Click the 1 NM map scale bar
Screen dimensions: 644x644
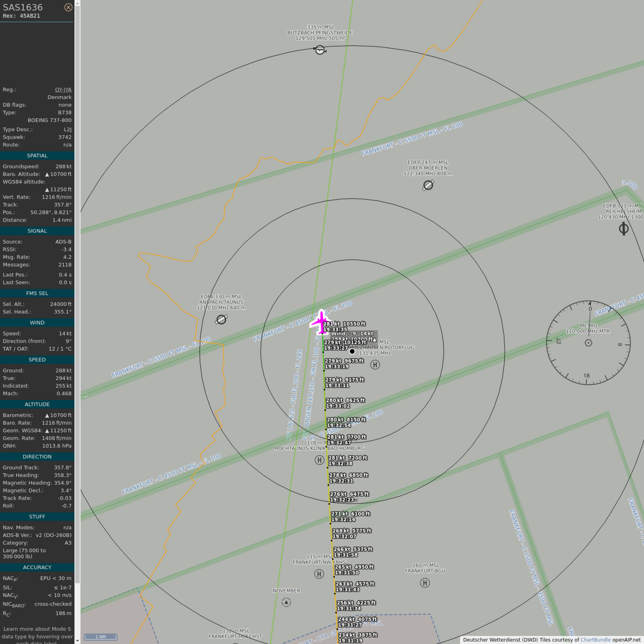pyautogui.click(x=101, y=637)
